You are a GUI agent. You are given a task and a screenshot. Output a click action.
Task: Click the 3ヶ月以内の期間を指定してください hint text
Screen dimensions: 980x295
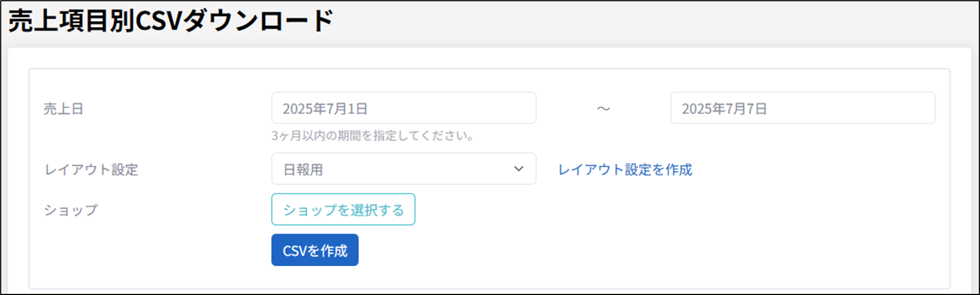(x=373, y=136)
